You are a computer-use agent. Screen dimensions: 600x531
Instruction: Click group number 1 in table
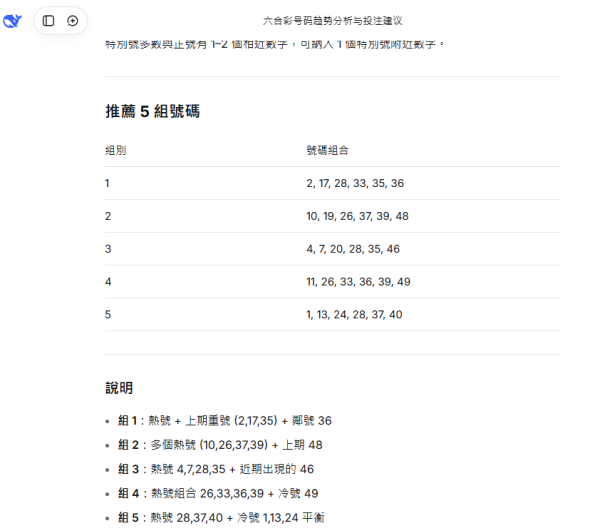click(x=107, y=183)
